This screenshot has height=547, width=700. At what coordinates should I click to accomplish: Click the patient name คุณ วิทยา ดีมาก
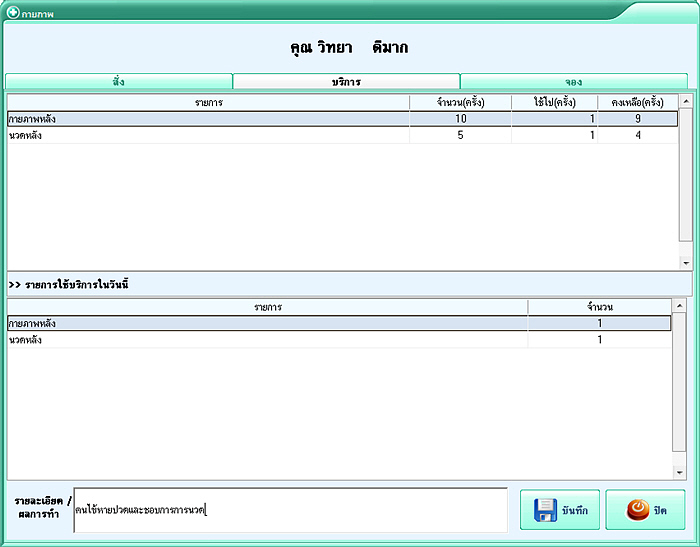[349, 47]
